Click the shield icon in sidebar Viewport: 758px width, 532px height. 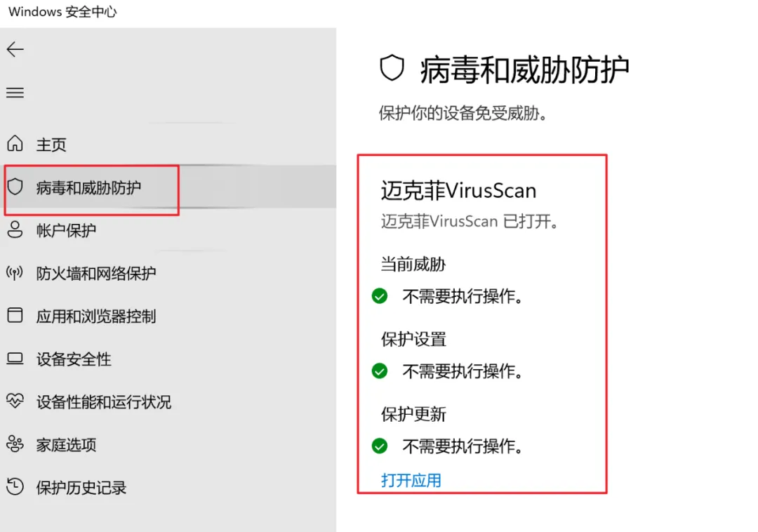click(x=15, y=187)
